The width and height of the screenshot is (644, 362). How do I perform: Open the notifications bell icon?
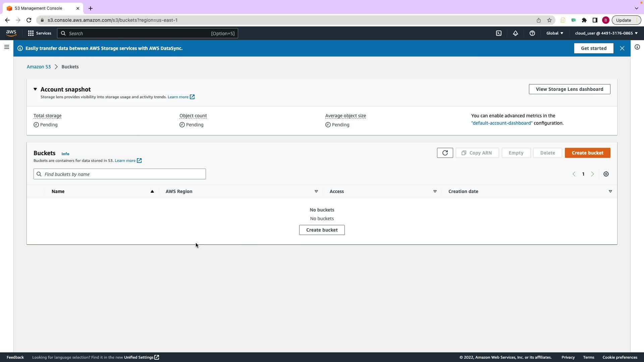(516, 33)
